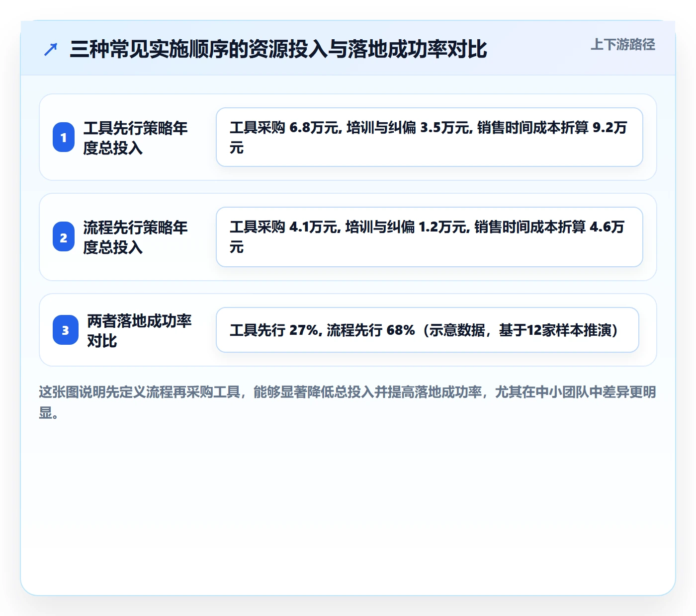
Task: Click the number 2 badge
Action: pyautogui.click(x=64, y=237)
